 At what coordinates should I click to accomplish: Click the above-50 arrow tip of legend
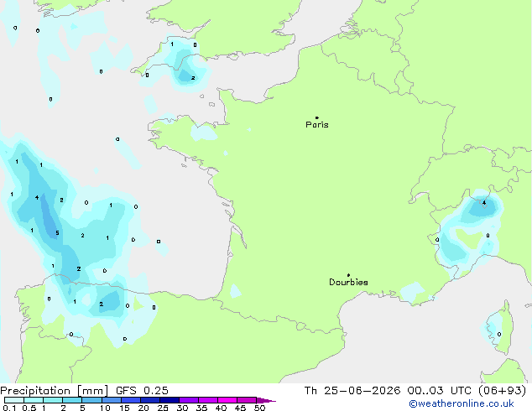click(x=266, y=400)
